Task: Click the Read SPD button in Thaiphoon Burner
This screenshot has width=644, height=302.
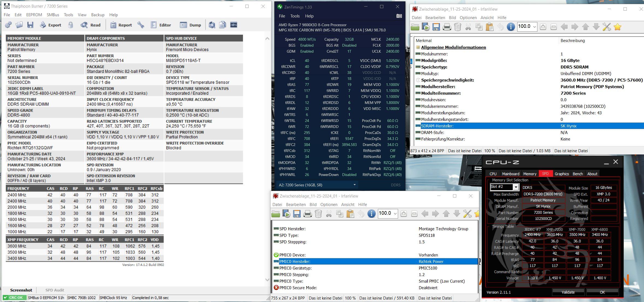Action: tap(91, 25)
